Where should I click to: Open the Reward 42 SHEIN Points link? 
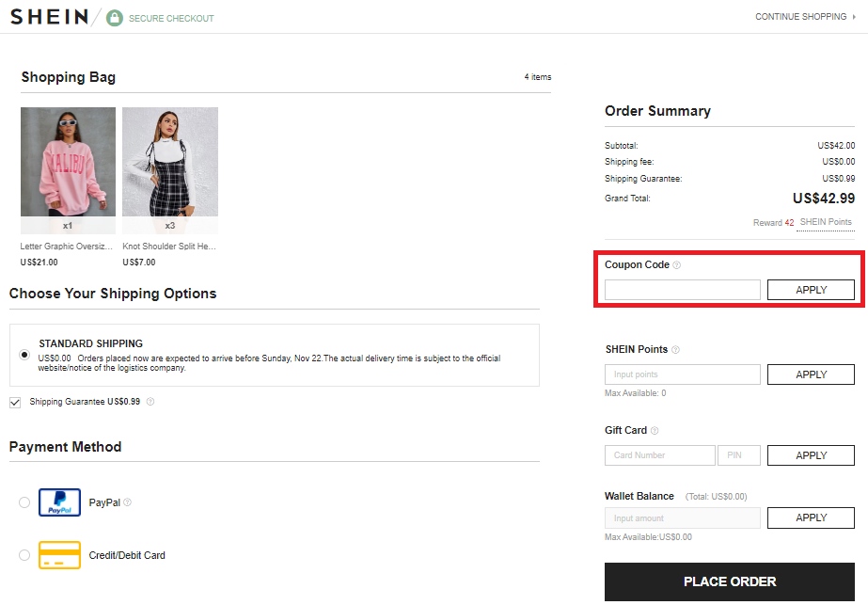[x=825, y=222]
